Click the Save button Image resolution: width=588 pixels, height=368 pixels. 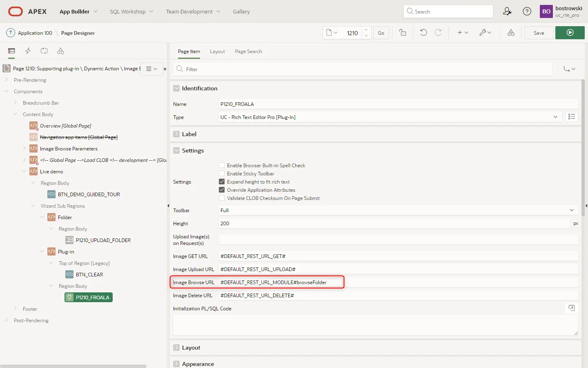(539, 33)
